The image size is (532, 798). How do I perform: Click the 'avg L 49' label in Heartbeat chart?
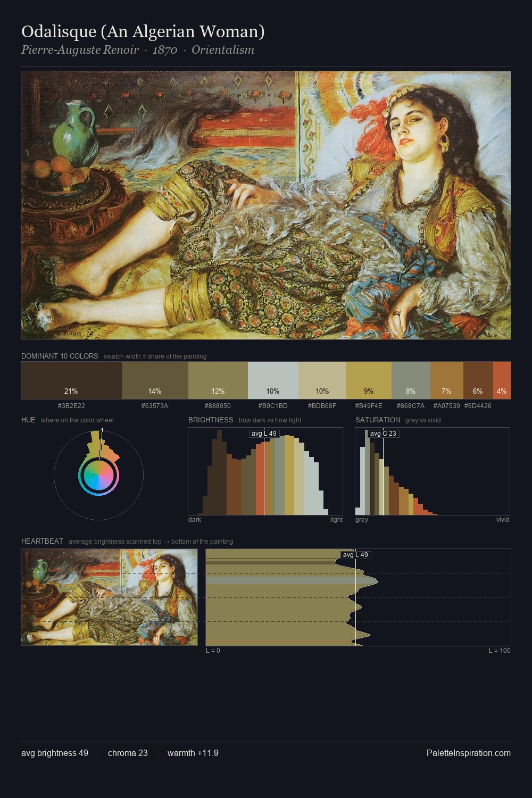355,555
